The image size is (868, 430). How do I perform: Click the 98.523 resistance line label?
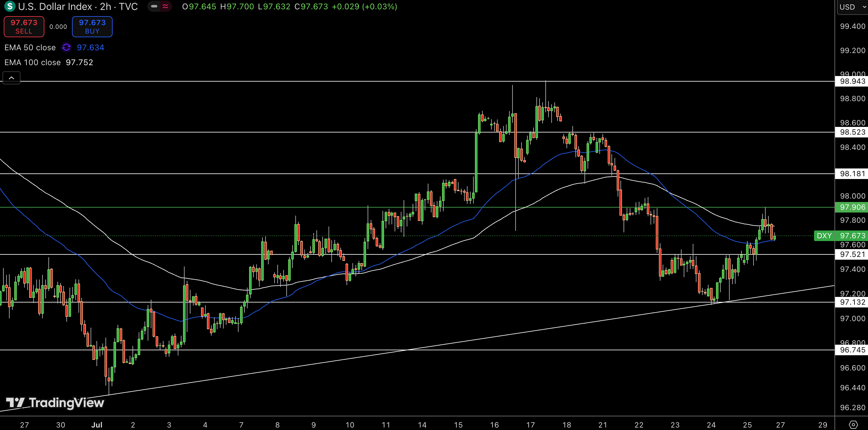point(852,132)
